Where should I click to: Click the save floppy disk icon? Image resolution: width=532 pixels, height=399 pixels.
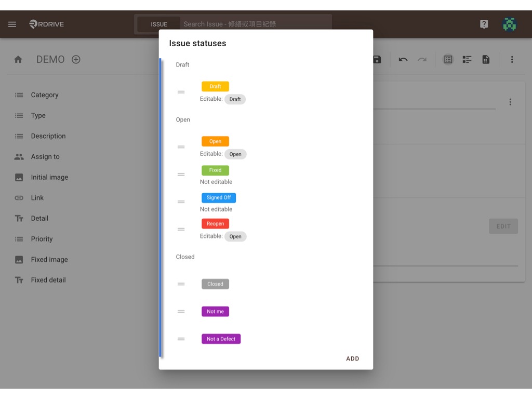point(377,59)
